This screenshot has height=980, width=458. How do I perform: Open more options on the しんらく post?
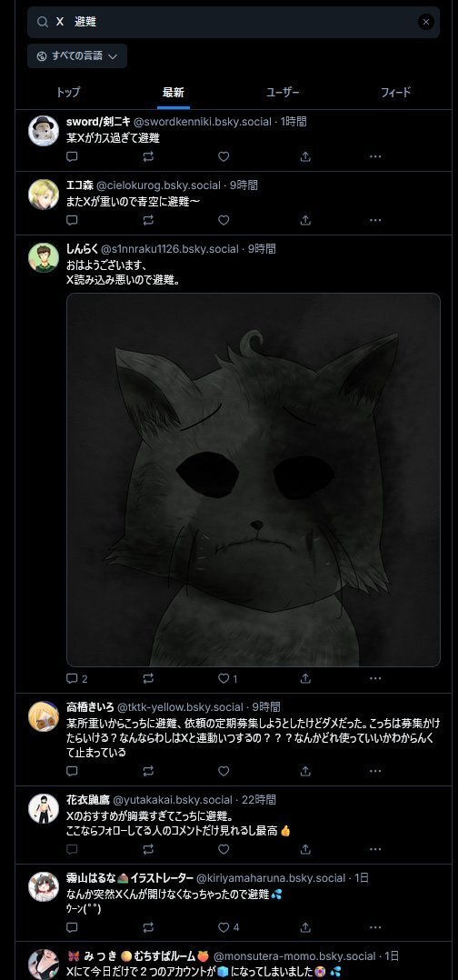[x=375, y=679]
